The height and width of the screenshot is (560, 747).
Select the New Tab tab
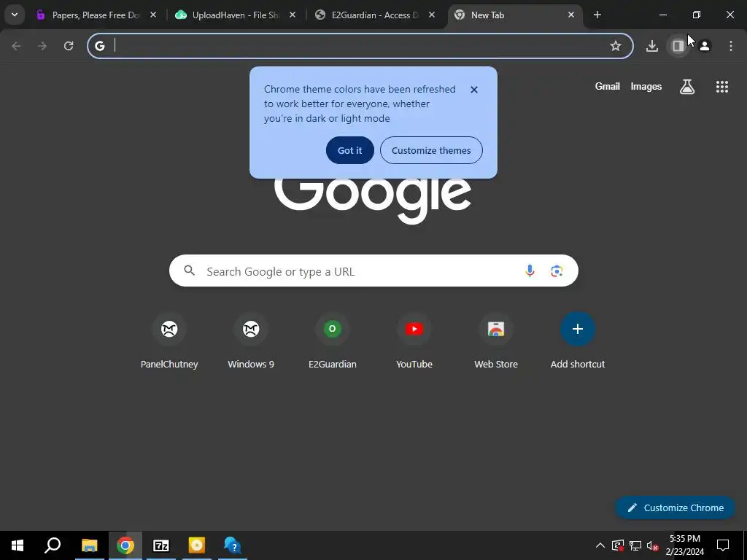pyautogui.click(x=515, y=15)
